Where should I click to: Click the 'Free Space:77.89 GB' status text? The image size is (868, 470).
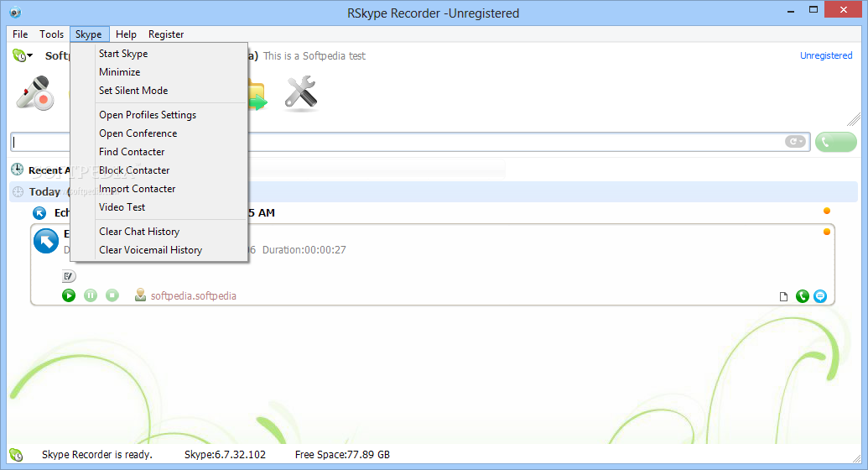pos(342,455)
